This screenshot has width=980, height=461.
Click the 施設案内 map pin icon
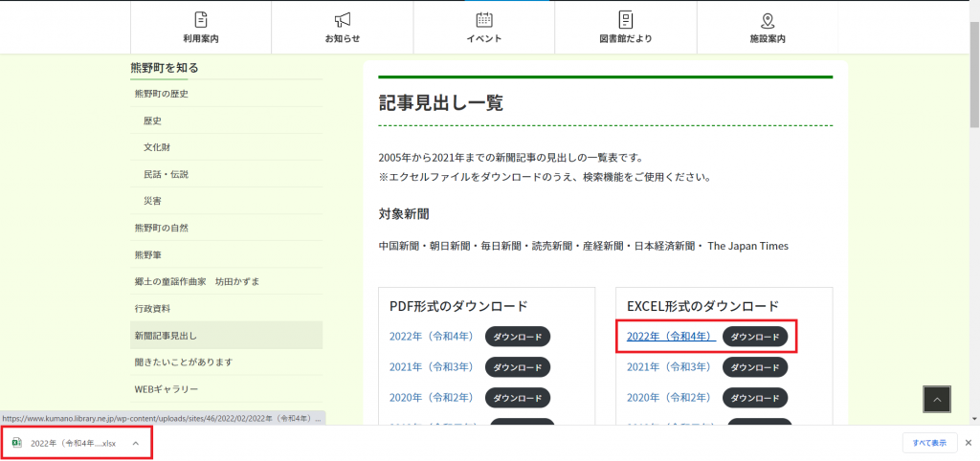(x=768, y=20)
